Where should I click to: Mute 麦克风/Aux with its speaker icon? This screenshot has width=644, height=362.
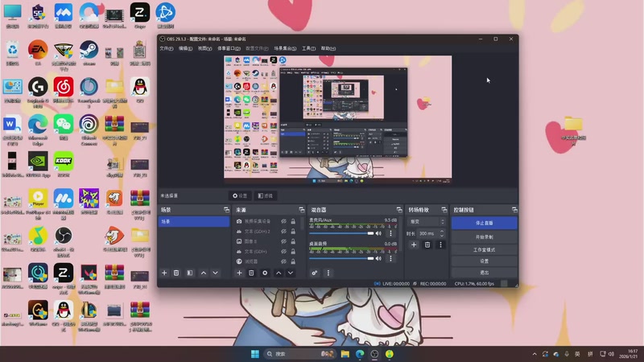point(378,233)
